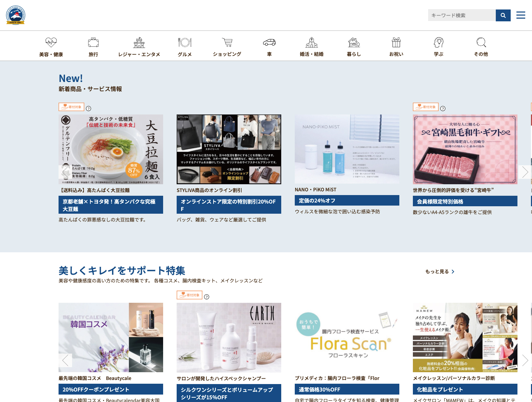Click プリメディカ：腸内フローラ検査 title
Viewport: 532px width, 402px height.
point(337,378)
